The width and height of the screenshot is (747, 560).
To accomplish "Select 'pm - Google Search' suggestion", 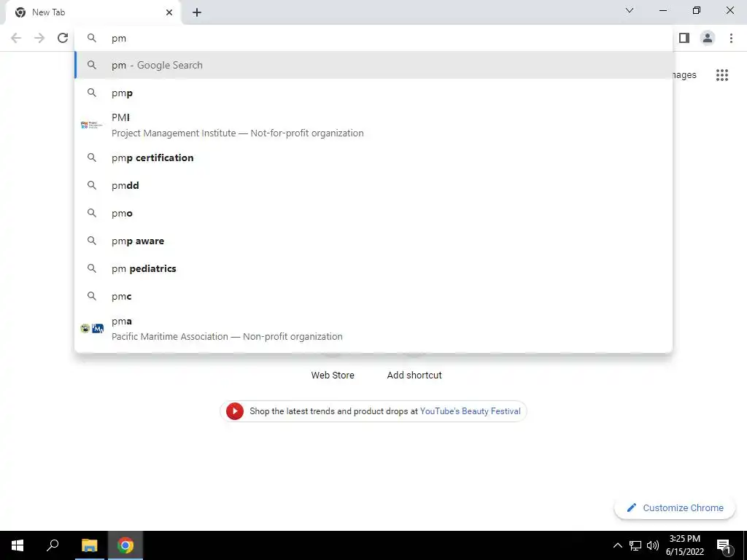I will [x=373, y=65].
